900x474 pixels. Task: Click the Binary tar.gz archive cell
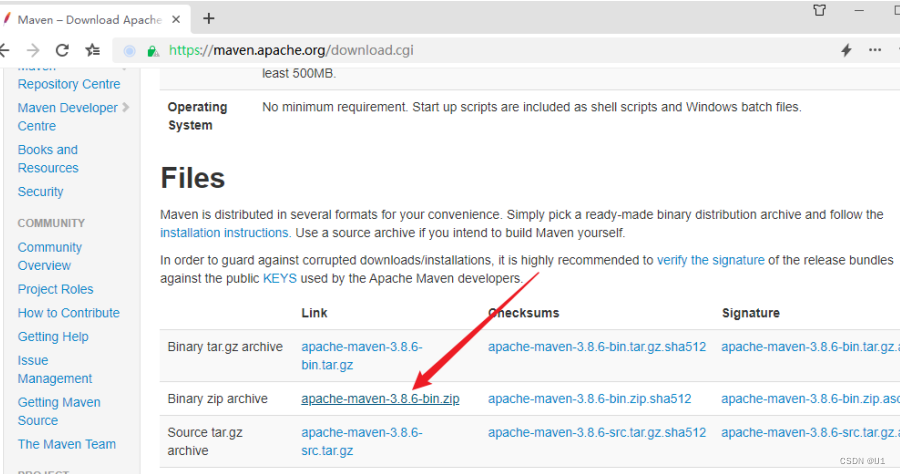click(225, 347)
